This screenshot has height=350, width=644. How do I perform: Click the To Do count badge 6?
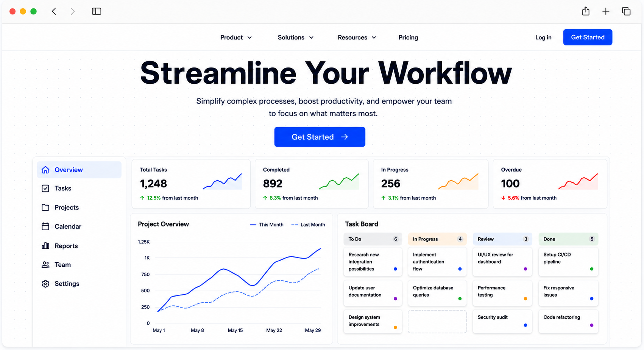396,239
